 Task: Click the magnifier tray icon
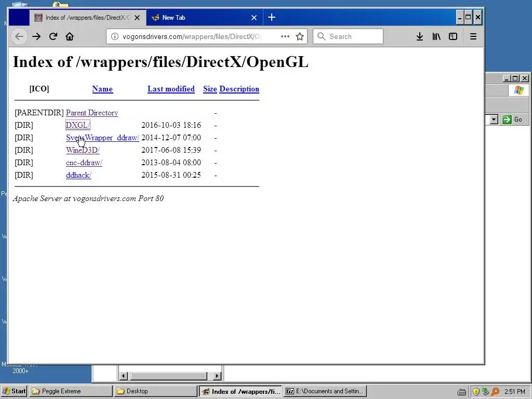click(x=495, y=392)
